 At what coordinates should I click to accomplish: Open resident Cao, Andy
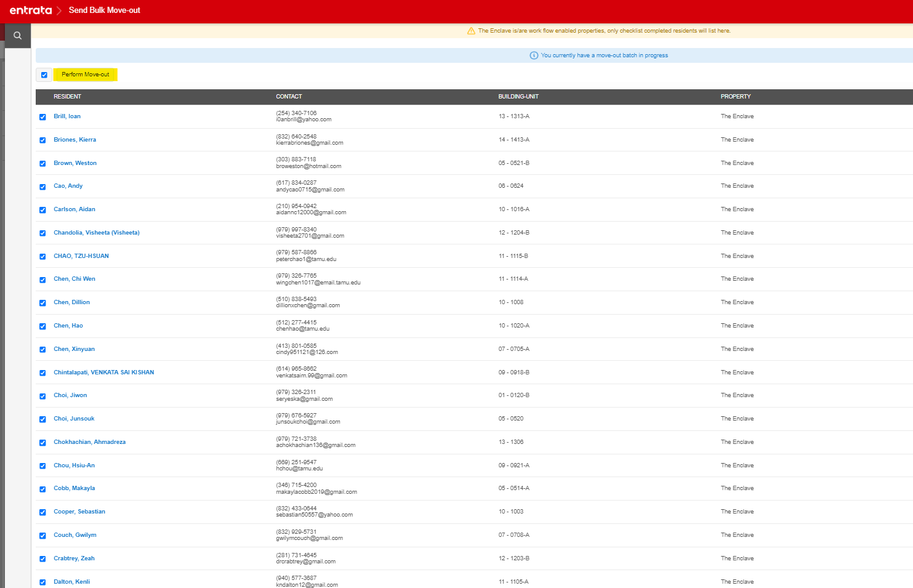pos(68,186)
